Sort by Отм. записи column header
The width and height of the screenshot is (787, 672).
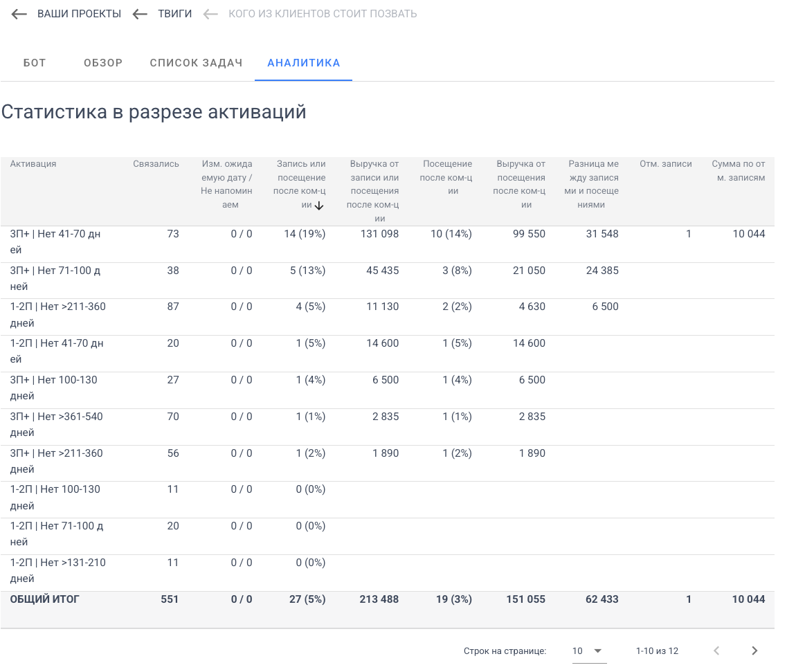(x=666, y=163)
